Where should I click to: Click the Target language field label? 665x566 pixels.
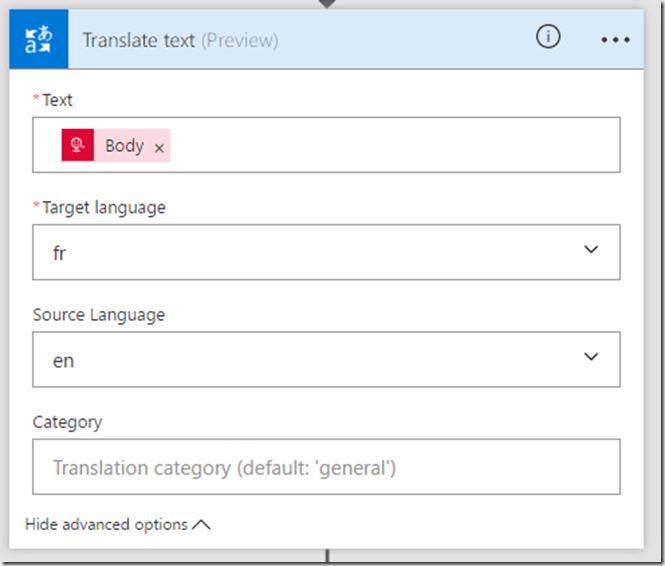coord(103,207)
